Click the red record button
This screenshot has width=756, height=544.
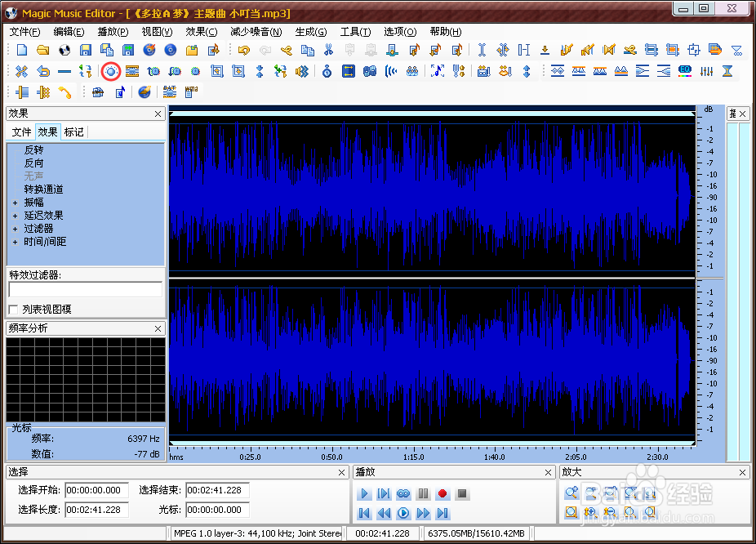[442, 493]
